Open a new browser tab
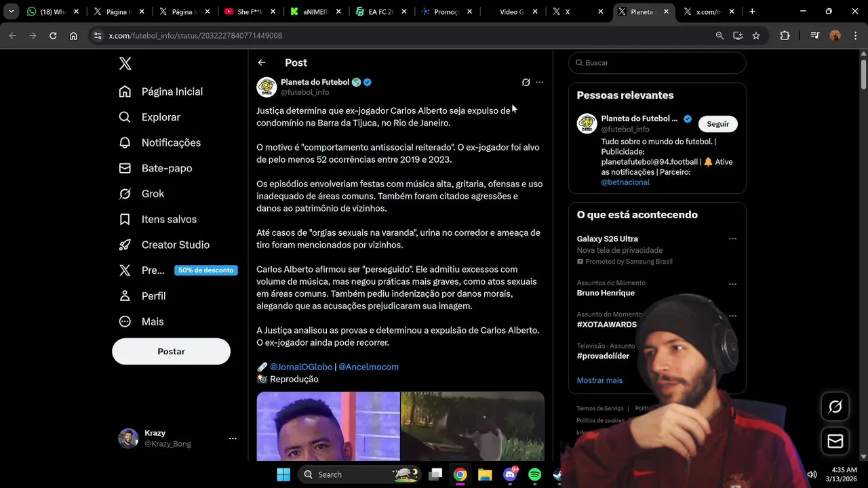The image size is (868, 488). tap(752, 12)
